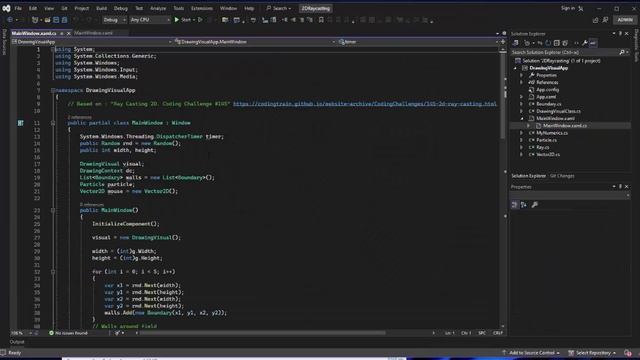
Task: Click the Save All toolbar icon
Action: click(x=64, y=20)
